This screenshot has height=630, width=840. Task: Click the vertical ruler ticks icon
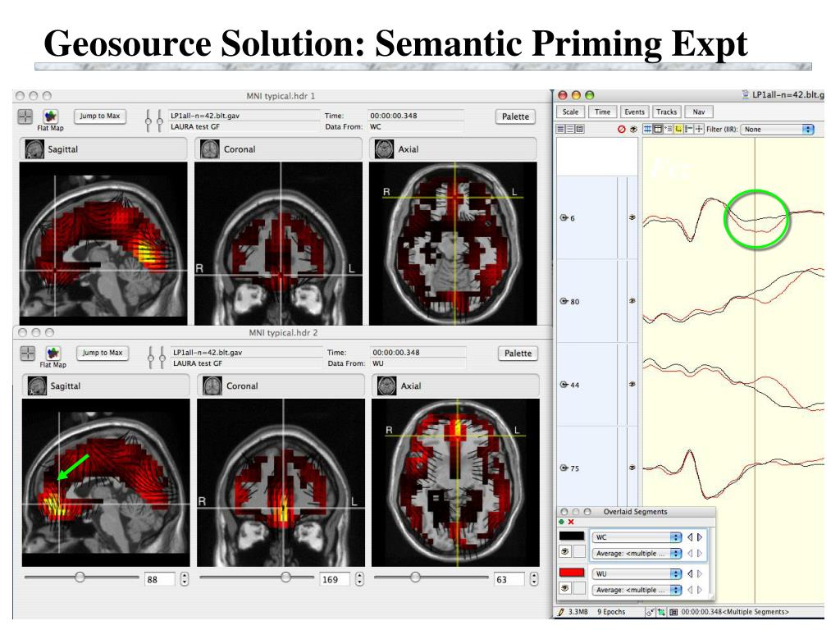click(689, 129)
